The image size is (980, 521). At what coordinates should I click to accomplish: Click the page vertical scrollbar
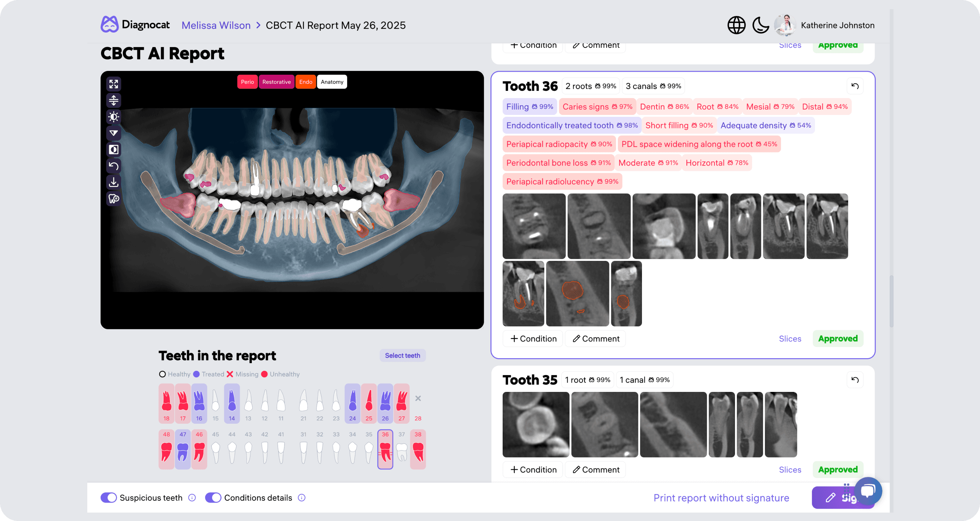click(x=892, y=301)
